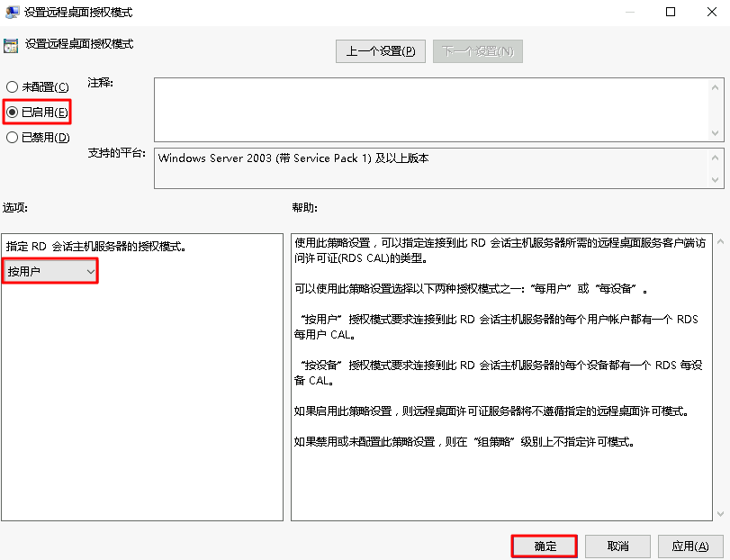
Task: Select the 已禁用(D) radio button
Action: [13, 138]
